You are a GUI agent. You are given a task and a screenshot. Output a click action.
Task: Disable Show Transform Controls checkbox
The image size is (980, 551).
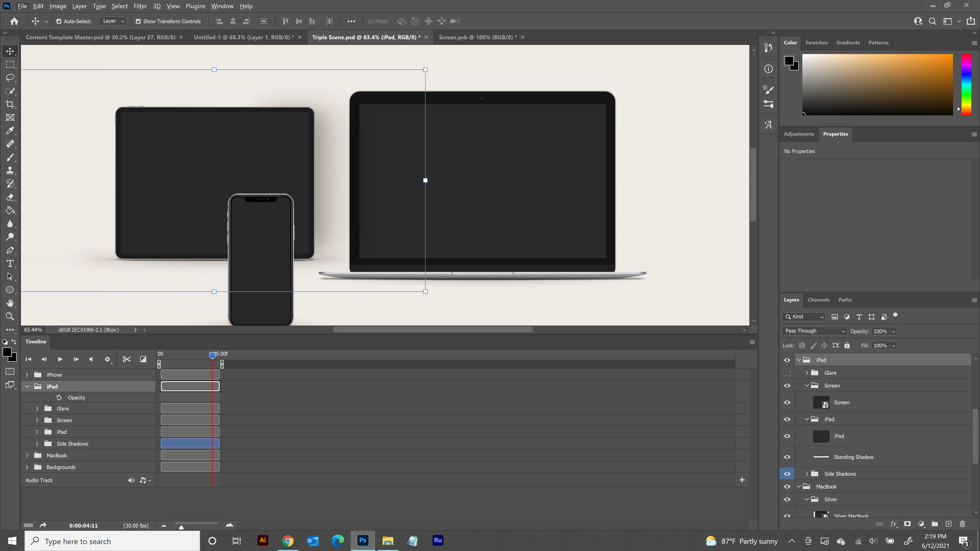tap(139, 21)
